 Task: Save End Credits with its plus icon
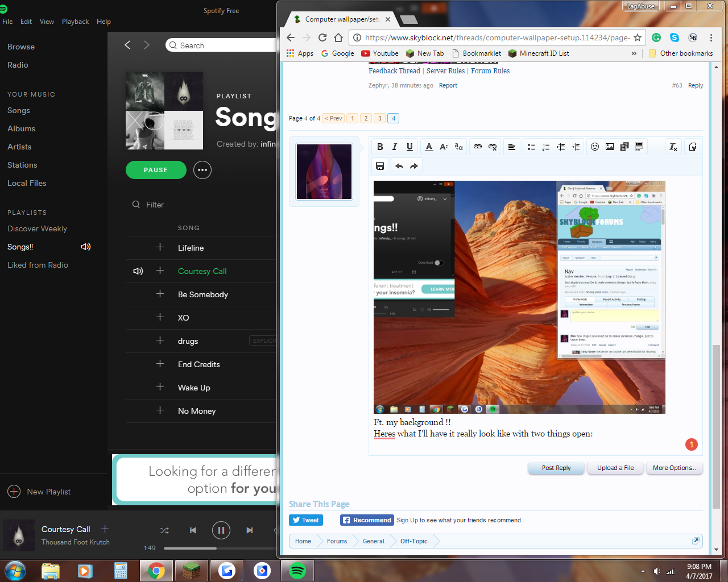160,364
